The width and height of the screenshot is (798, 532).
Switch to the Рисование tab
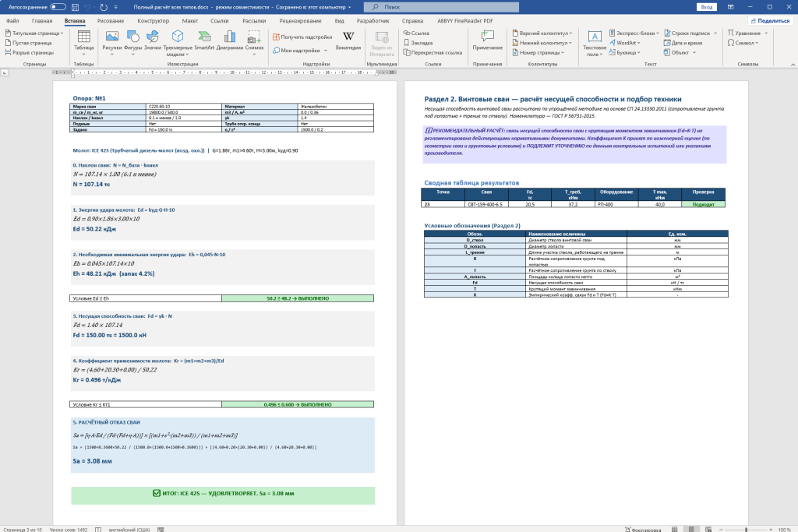click(111, 21)
